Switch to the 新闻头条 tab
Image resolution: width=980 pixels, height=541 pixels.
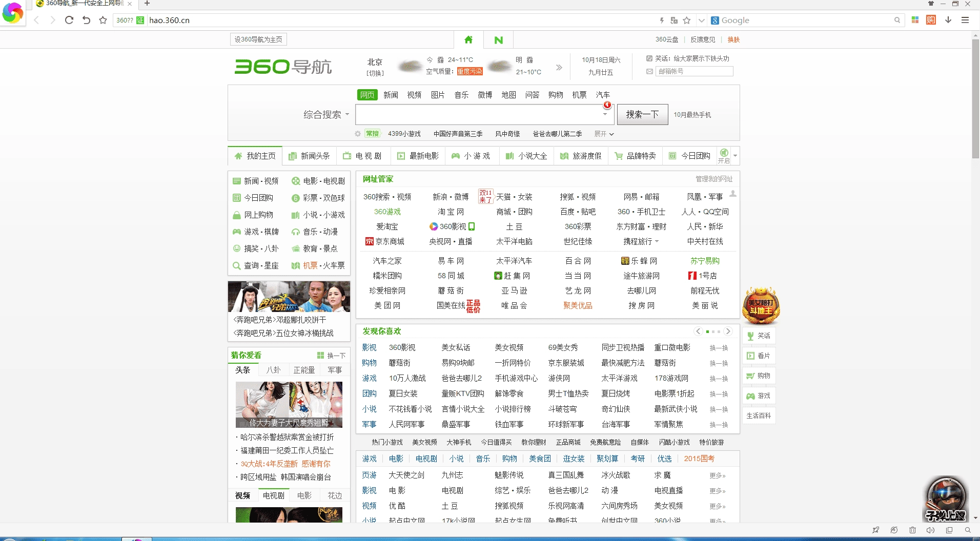pos(309,156)
